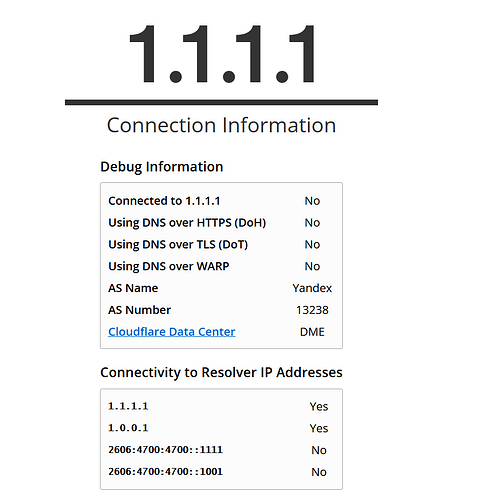Click the Connection Information heading

(x=221, y=125)
